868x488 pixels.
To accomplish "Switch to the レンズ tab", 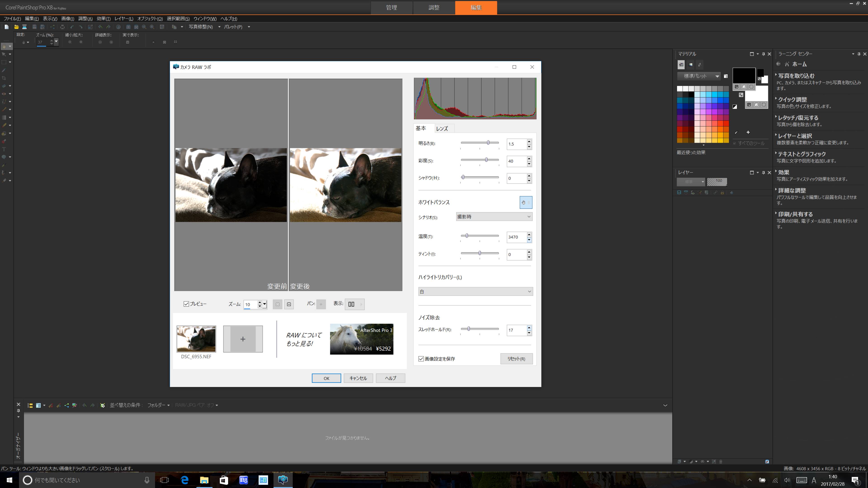I will tap(442, 129).
